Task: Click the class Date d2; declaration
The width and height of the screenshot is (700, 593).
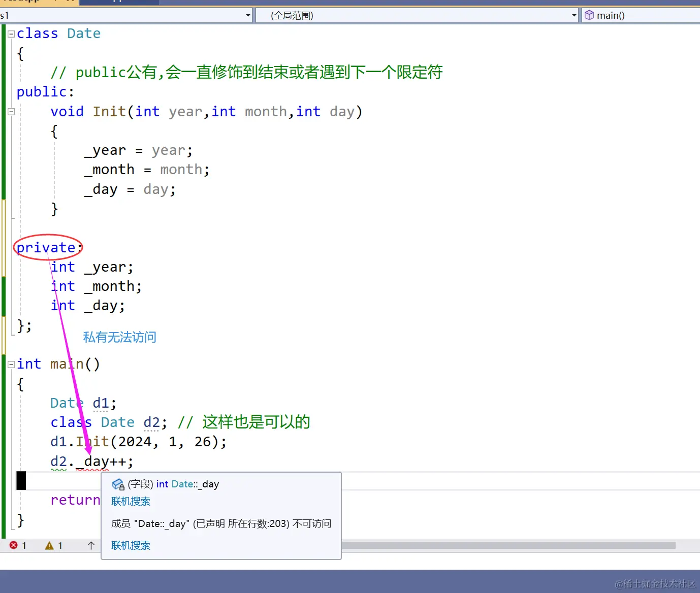Action: pos(109,422)
